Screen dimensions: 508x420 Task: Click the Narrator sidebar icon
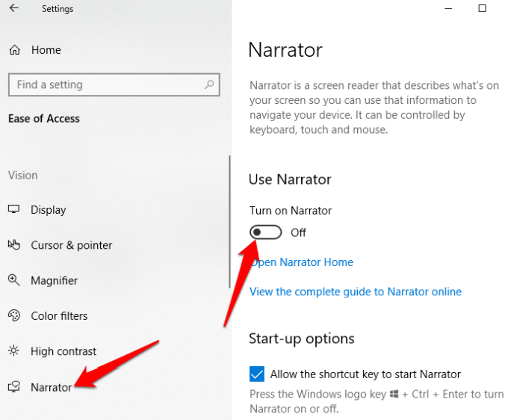[14, 386]
